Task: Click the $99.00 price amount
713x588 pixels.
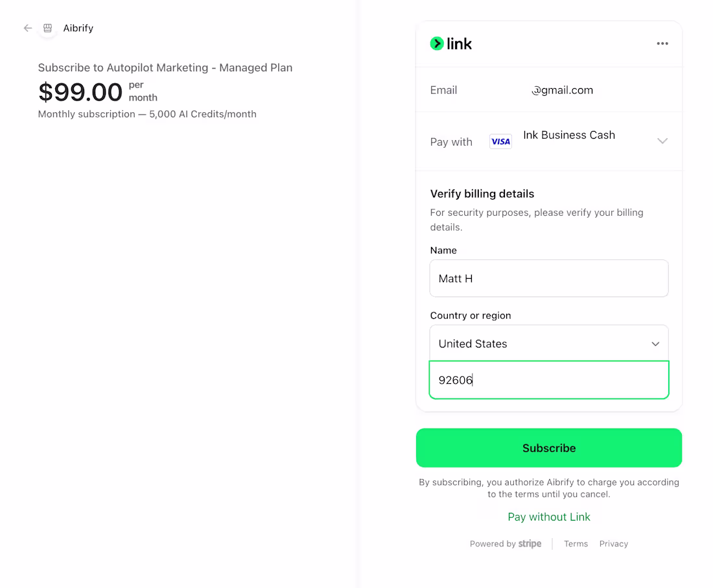Action: pyautogui.click(x=80, y=92)
